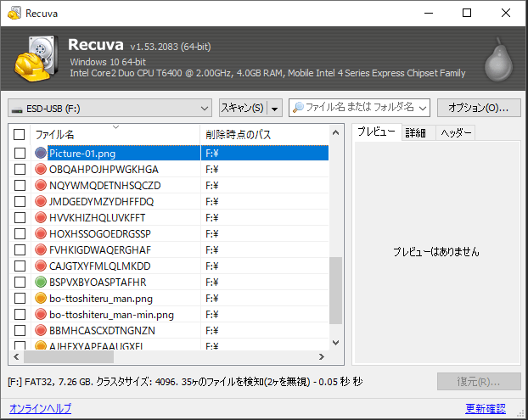Click the magnifier icon in filename filter box
The height and width of the screenshot is (420, 528).
click(298, 108)
